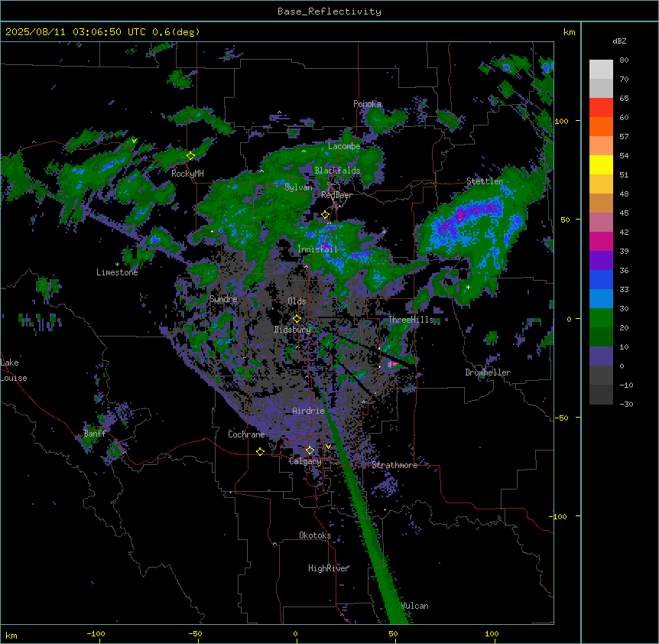
Task: Click the Vulcan city label
Action: click(415, 606)
